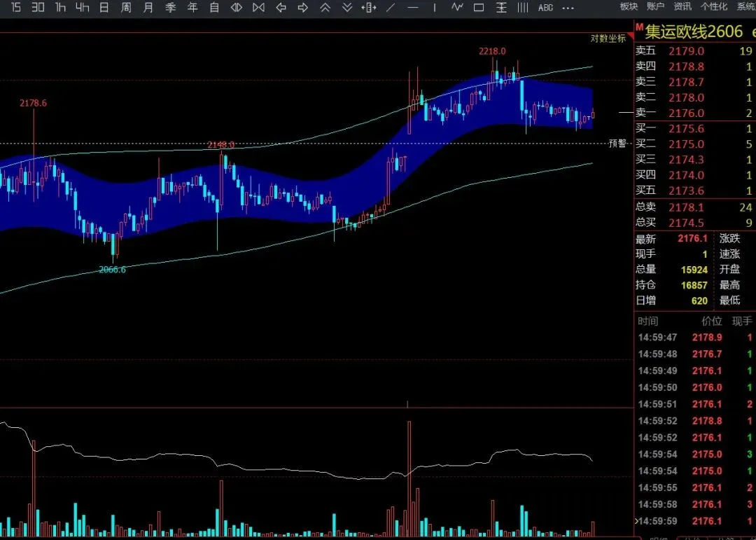This screenshot has height=540, width=756.
Task: Open the 个性化 menu
Action: pos(714,6)
